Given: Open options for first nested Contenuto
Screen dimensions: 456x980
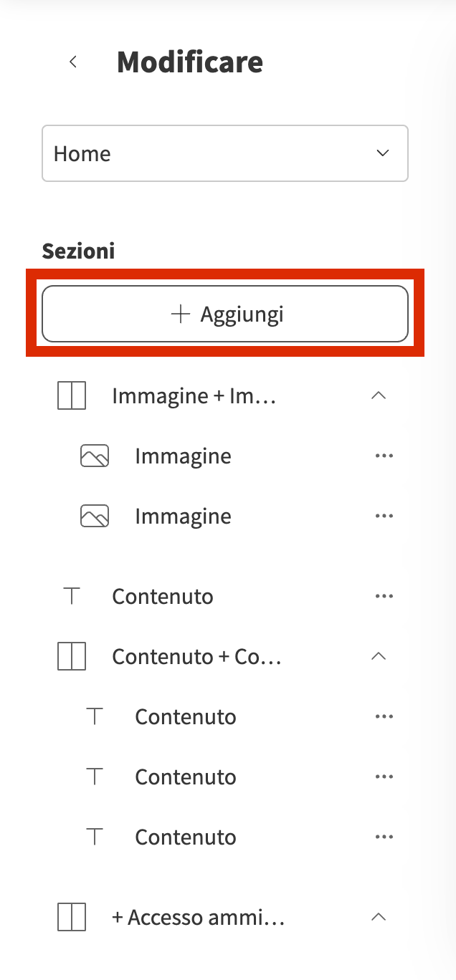Looking at the screenshot, I should [x=384, y=717].
